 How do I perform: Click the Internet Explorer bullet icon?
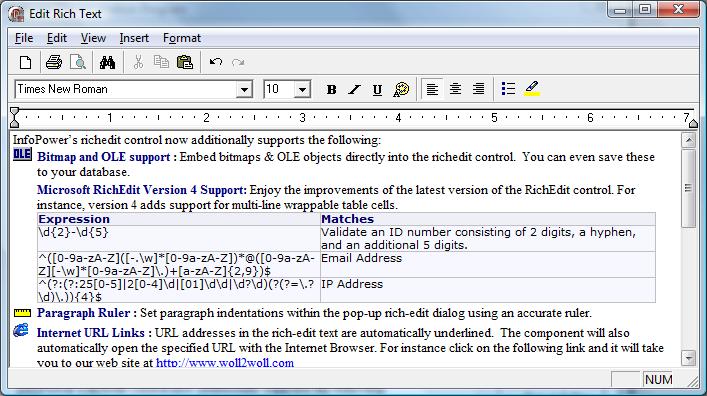click(21, 331)
